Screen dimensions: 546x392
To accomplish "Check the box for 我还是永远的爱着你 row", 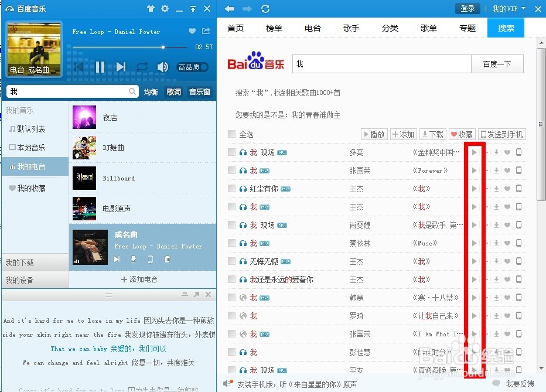I will coord(231,279).
